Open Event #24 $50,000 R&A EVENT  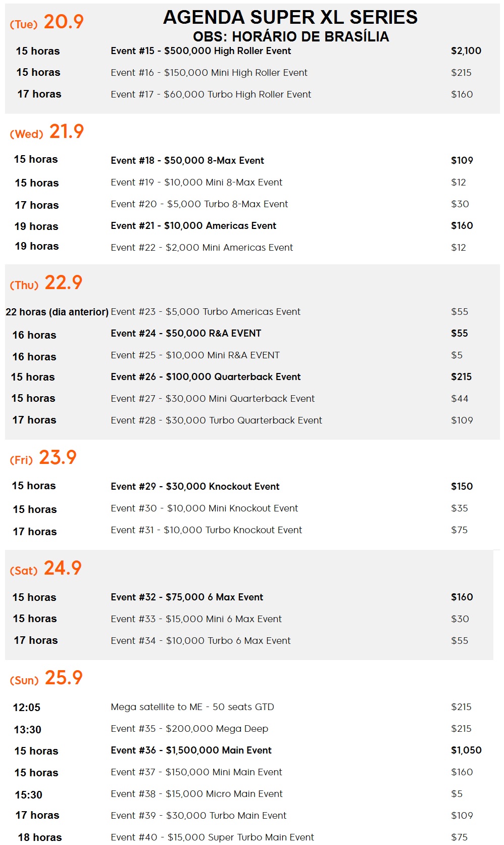pos(186,334)
